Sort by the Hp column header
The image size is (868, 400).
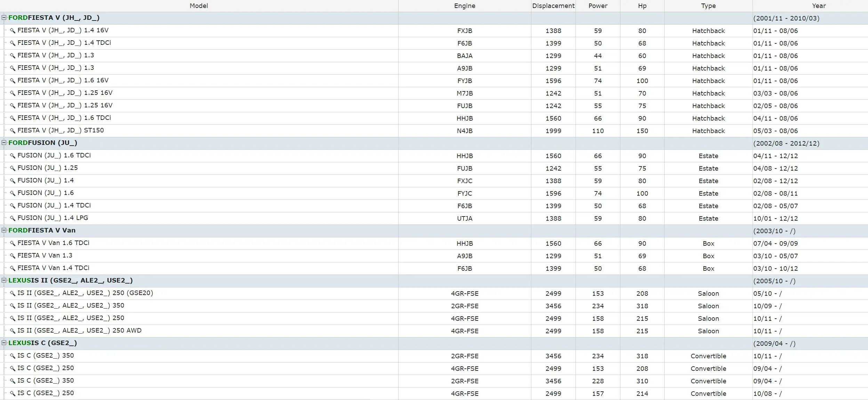tap(642, 6)
